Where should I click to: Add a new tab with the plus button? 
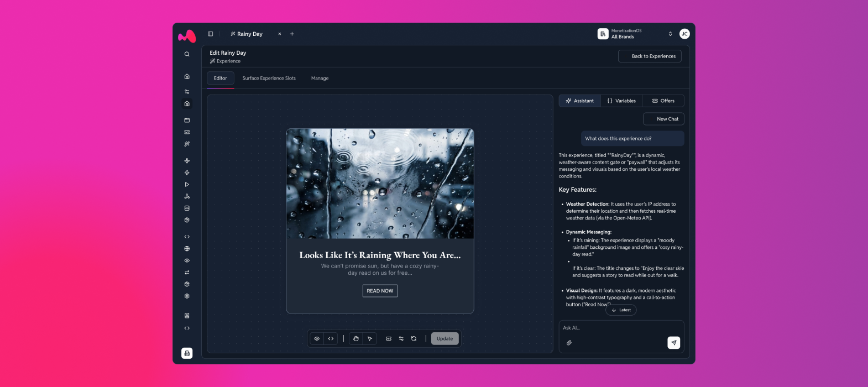292,34
